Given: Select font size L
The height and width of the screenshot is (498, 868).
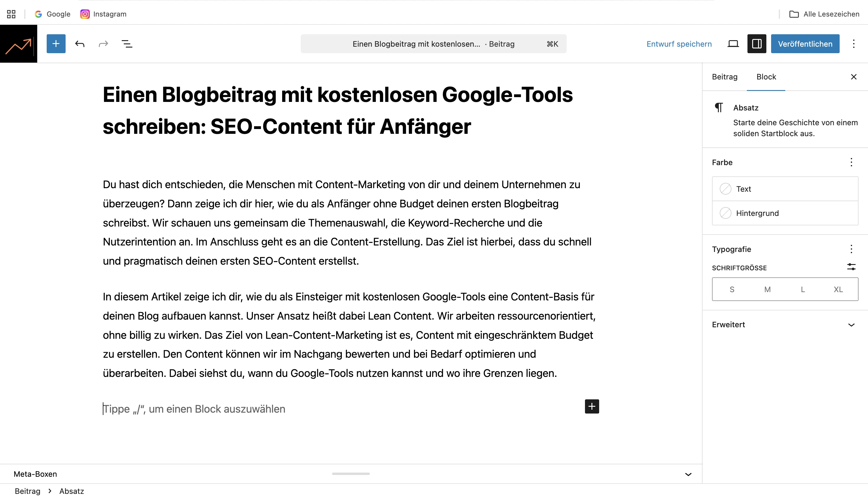Looking at the screenshot, I should (x=803, y=289).
